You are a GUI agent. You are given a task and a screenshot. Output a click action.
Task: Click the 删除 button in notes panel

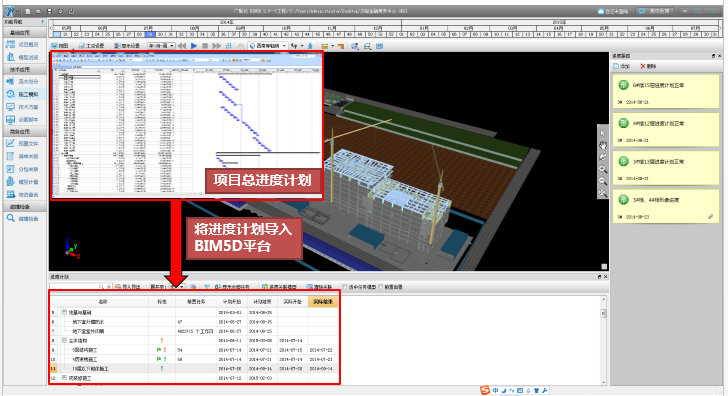click(x=648, y=66)
